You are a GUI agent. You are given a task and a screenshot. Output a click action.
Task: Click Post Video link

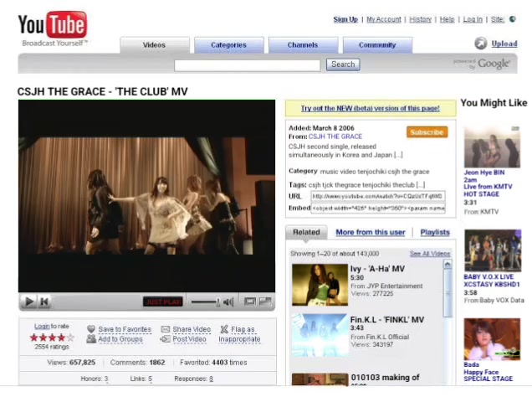[x=189, y=339]
